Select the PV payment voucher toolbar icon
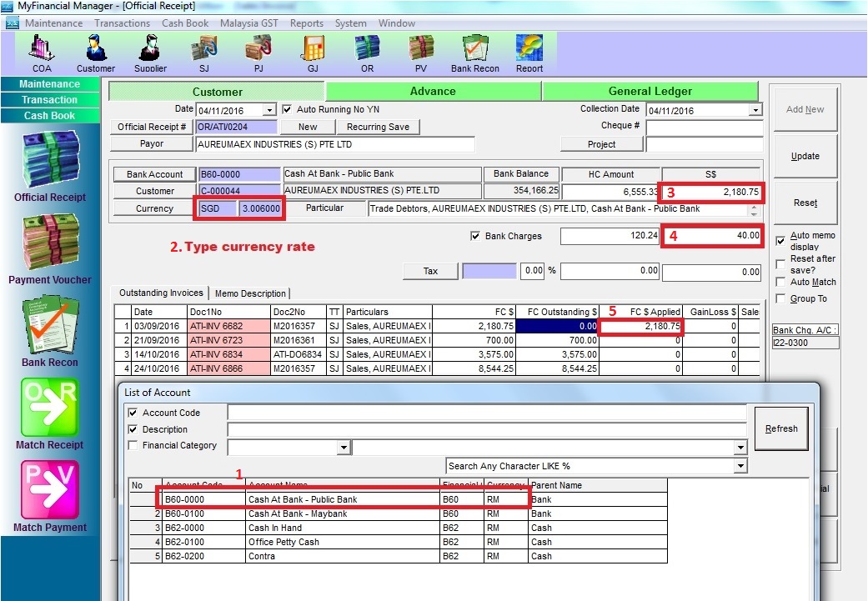This screenshot has width=868, height=601. click(x=420, y=53)
